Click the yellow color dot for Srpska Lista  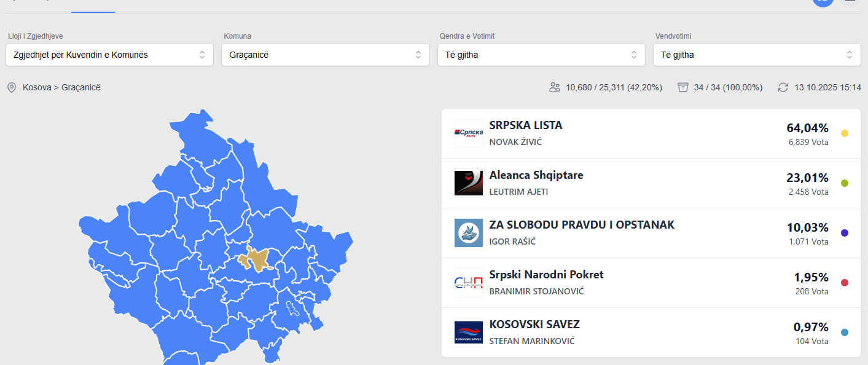(845, 133)
